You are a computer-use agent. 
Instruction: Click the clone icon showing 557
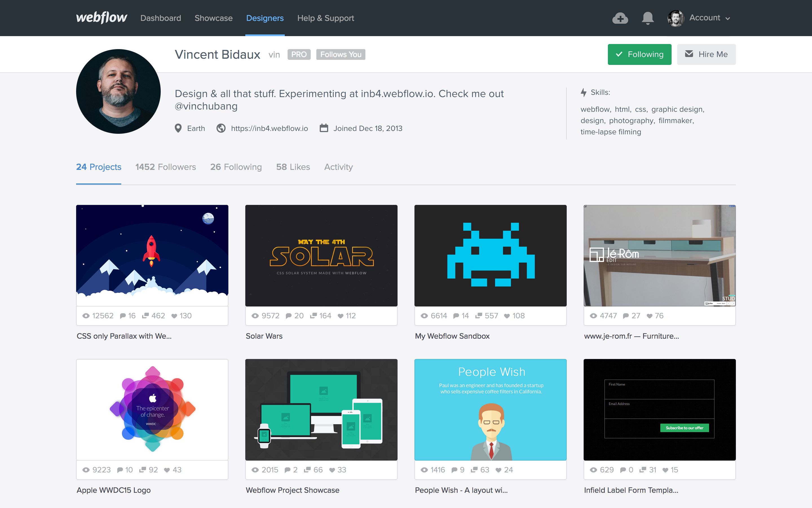coord(479,316)
